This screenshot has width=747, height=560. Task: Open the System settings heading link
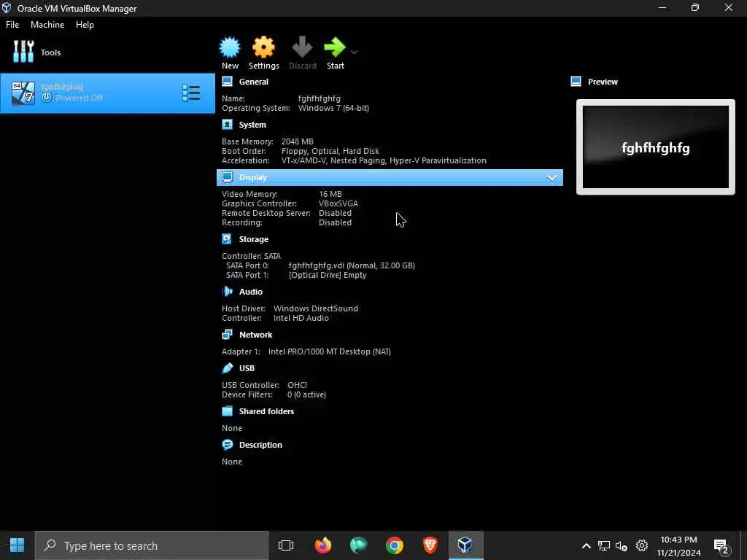pos(252,125)
